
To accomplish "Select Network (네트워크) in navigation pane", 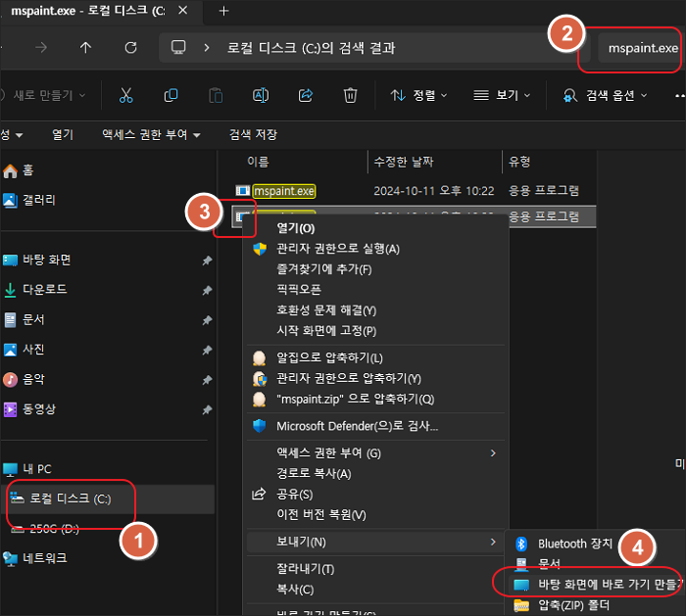I will coord(35,558).
